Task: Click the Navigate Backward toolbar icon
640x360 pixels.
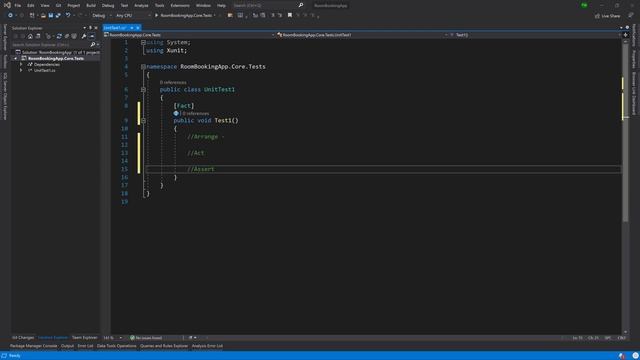Action: click(10, 15)
